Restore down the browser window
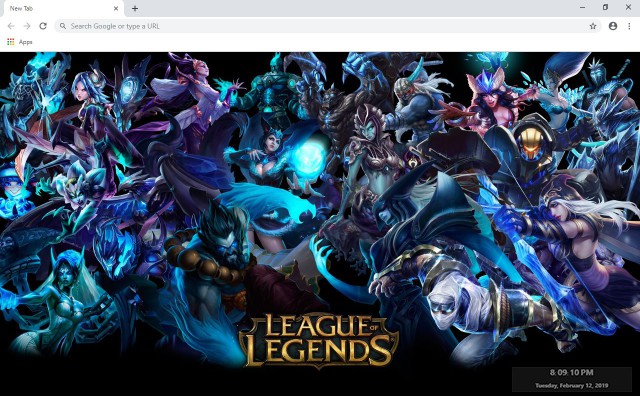The width and height of the screenshot is (640, 400). click(605, 7)
